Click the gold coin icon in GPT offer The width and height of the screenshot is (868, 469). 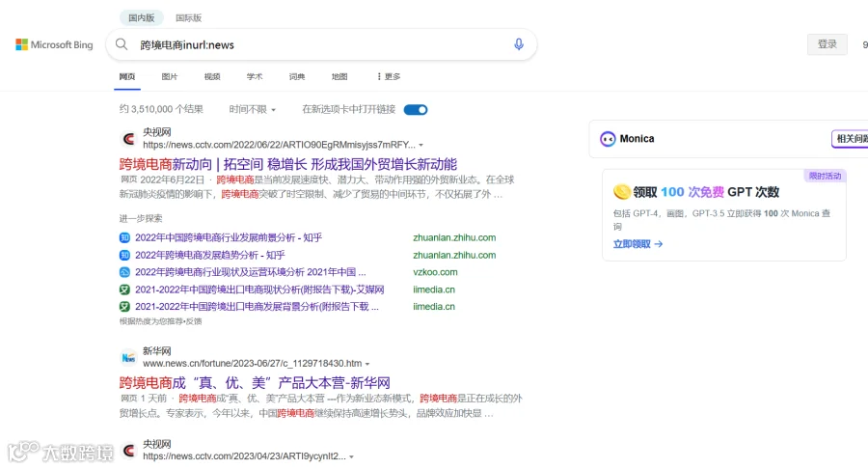click(x=622, y=192)
